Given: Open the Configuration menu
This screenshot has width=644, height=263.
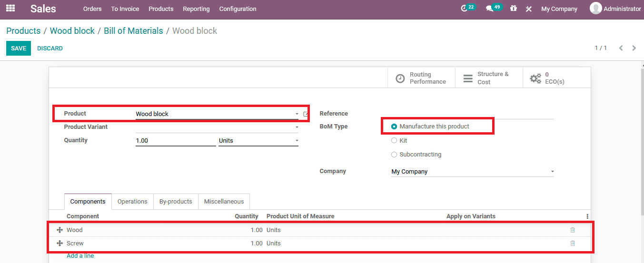Looking at the screenshot, I should pos(238,9).
